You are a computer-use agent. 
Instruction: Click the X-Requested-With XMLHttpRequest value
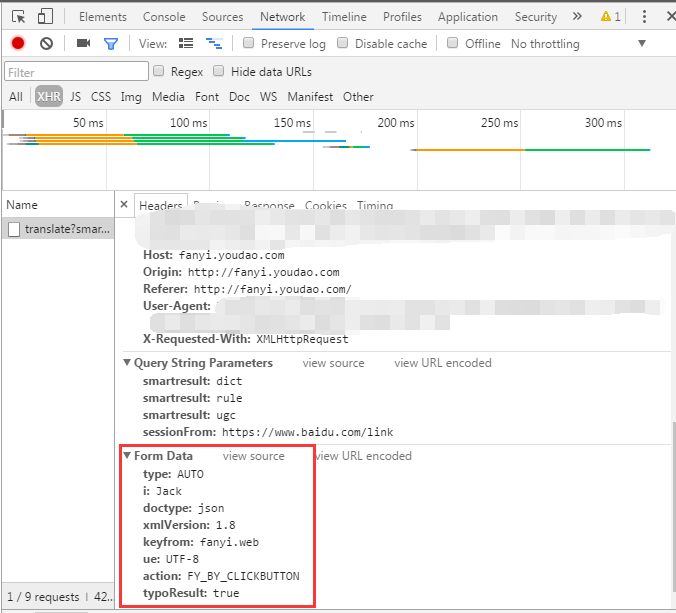(x=302, y=339)
